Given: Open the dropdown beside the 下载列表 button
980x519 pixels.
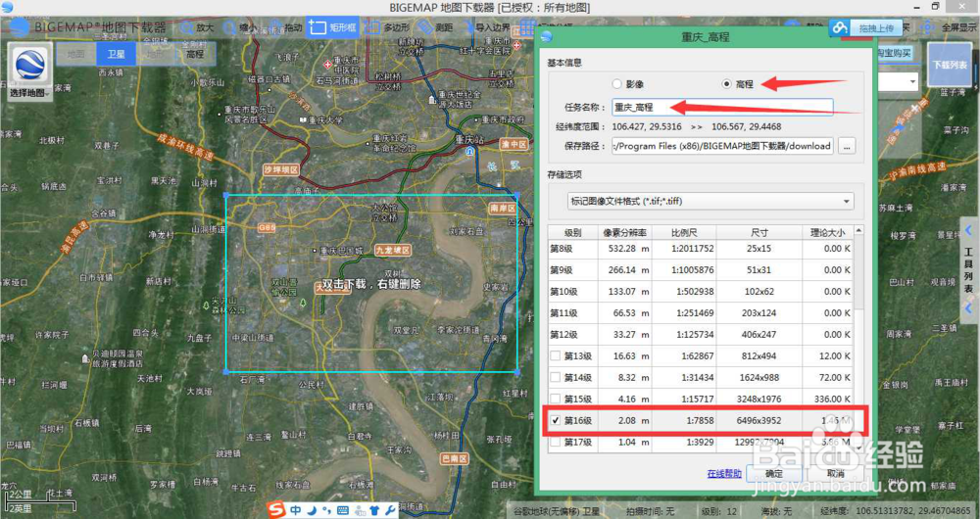Looking at the screenshot, I should click(x=913, y=82).
